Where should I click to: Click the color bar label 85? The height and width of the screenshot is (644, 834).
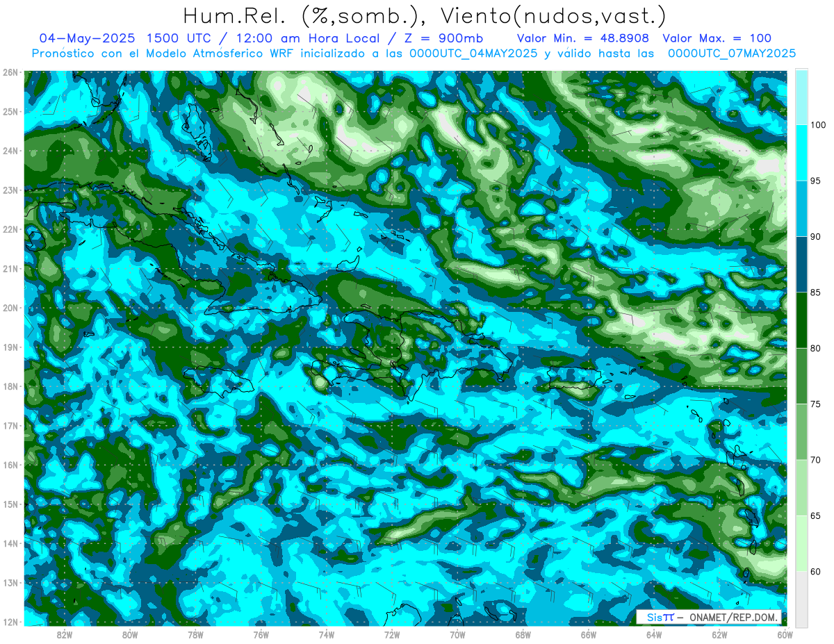coord(816,292)
